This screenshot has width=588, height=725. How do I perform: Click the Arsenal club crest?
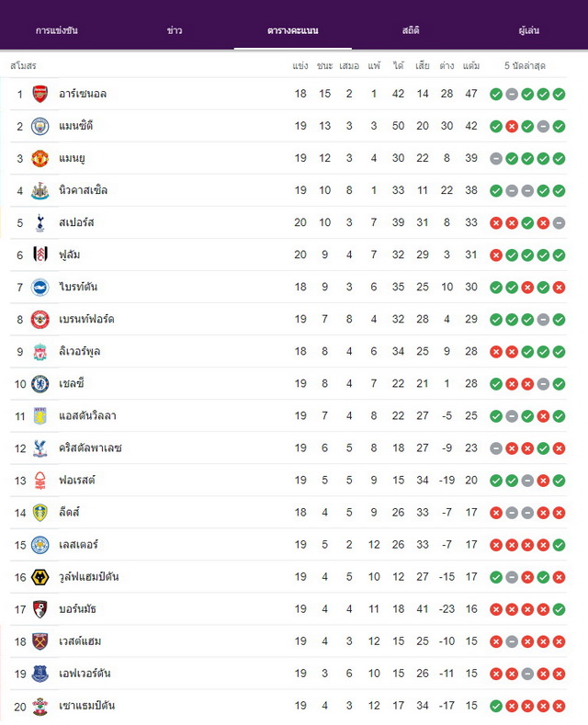(40, 94)
